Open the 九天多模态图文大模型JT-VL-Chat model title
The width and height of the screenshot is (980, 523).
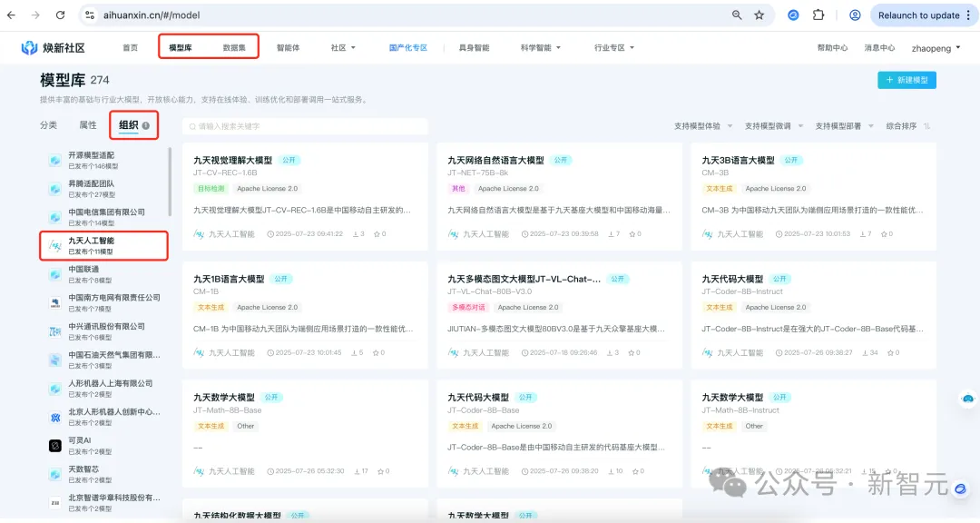point(524,279)
